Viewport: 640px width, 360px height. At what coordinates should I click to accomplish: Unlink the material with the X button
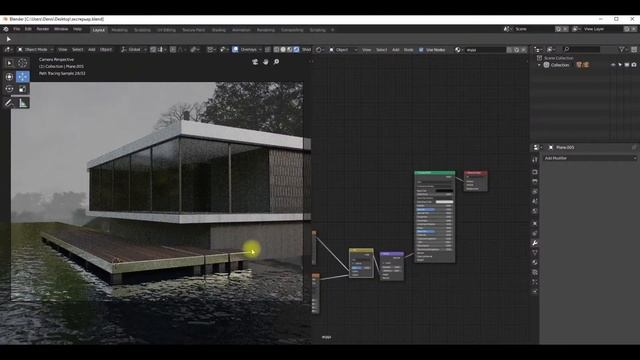524,50
